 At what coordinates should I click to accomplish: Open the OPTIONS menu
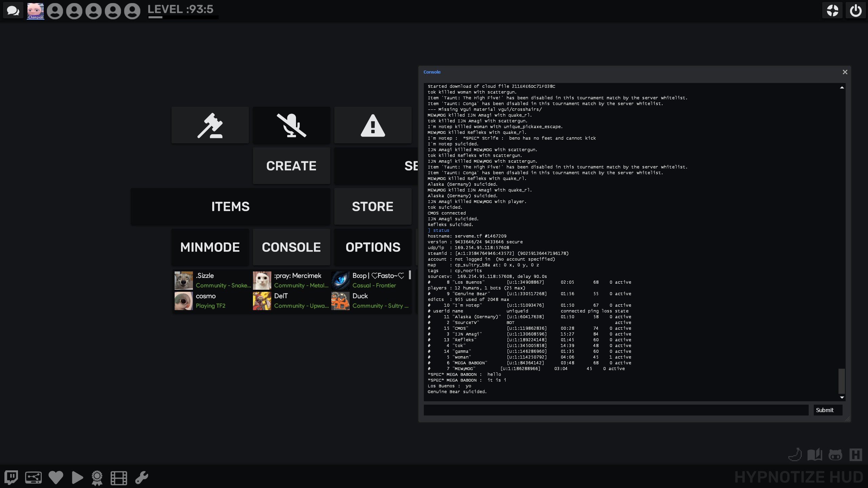click(373, 247)
